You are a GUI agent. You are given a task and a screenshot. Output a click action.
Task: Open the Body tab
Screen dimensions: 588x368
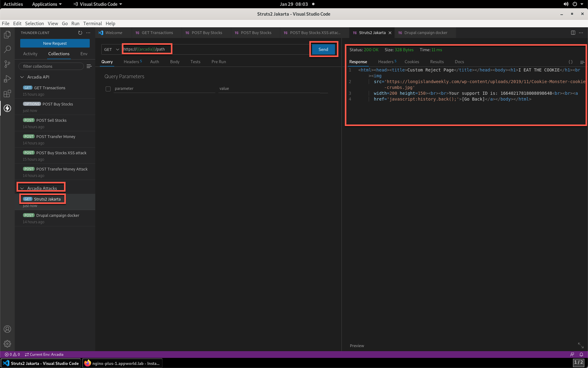(175, 62)
